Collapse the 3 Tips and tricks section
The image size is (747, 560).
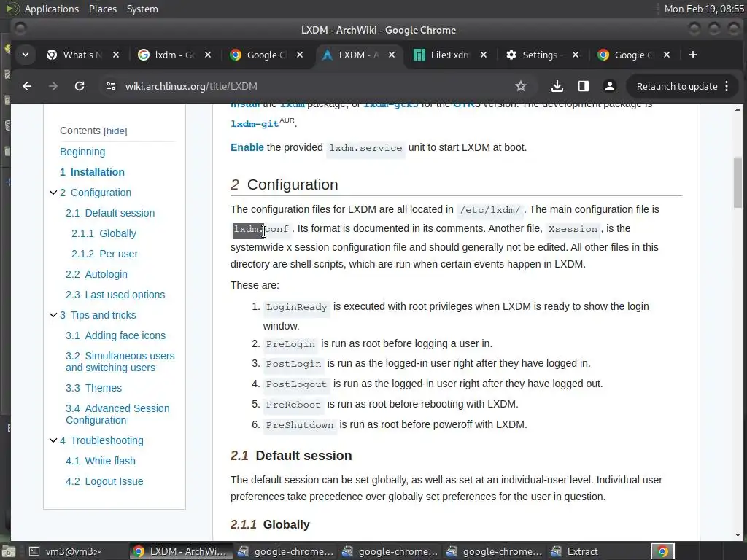53,315
